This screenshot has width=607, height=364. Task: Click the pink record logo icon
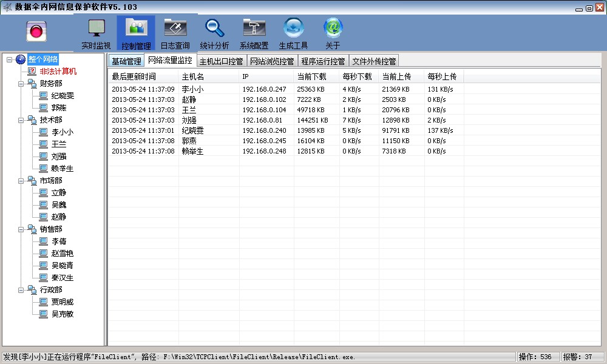tap(37, 32)
